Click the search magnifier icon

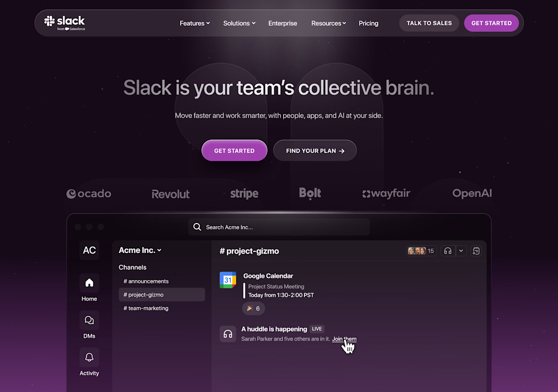tap(197, 227)
